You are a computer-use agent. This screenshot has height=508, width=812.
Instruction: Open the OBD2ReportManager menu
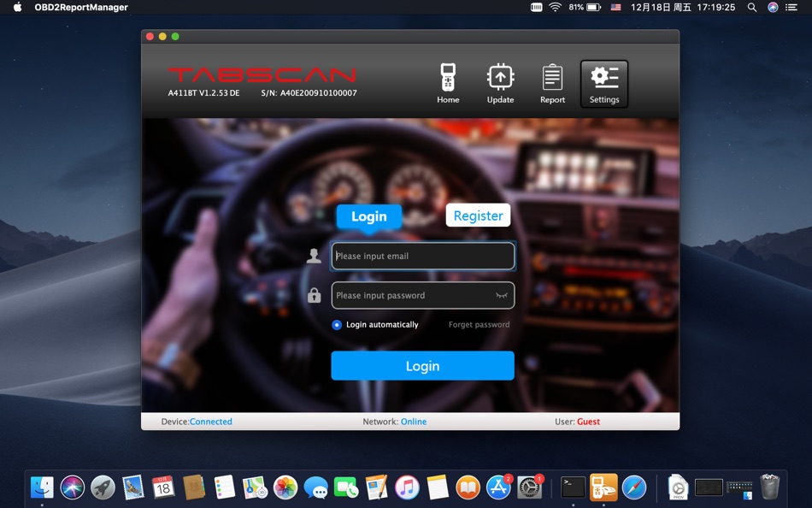coord(81,7)
